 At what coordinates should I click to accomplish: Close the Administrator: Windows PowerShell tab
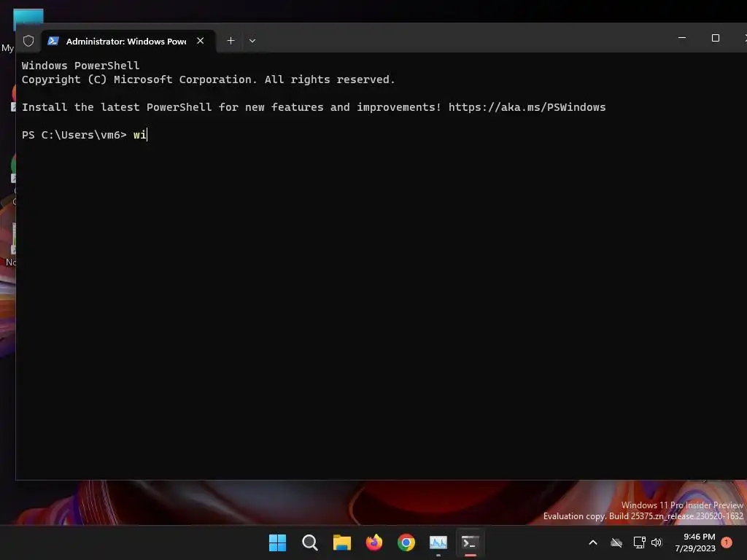coord(201,41)
